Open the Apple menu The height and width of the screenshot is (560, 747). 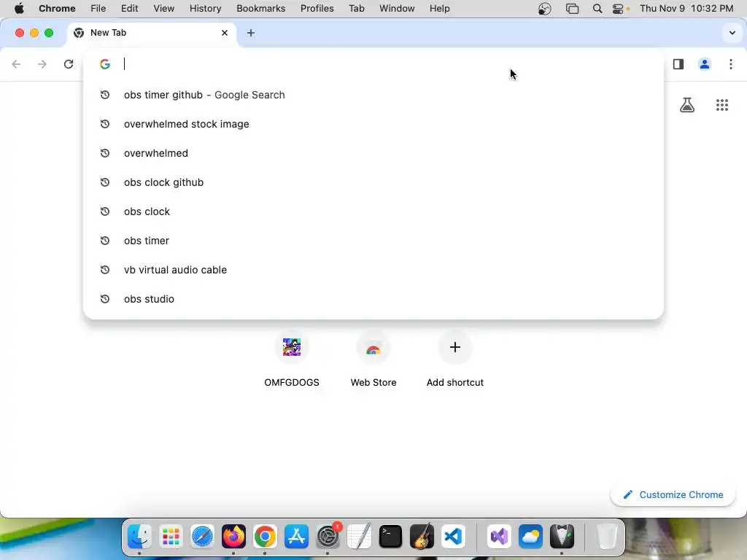pos(19,9)
